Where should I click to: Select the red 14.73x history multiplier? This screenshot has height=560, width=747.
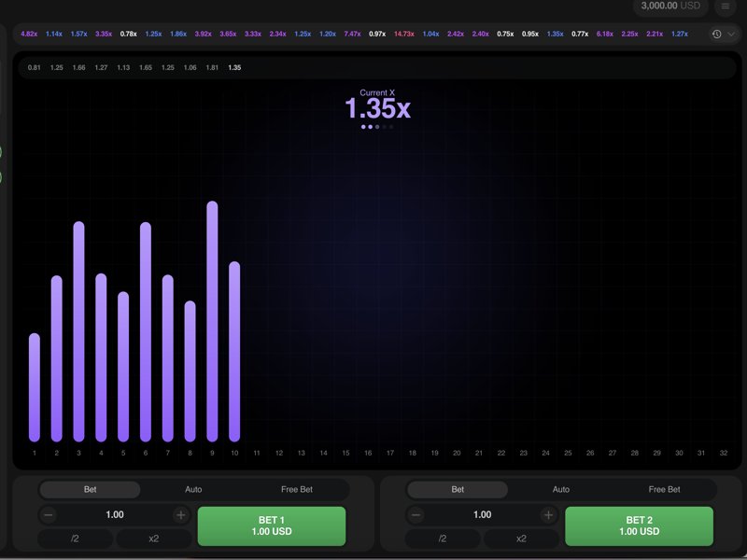404,34
